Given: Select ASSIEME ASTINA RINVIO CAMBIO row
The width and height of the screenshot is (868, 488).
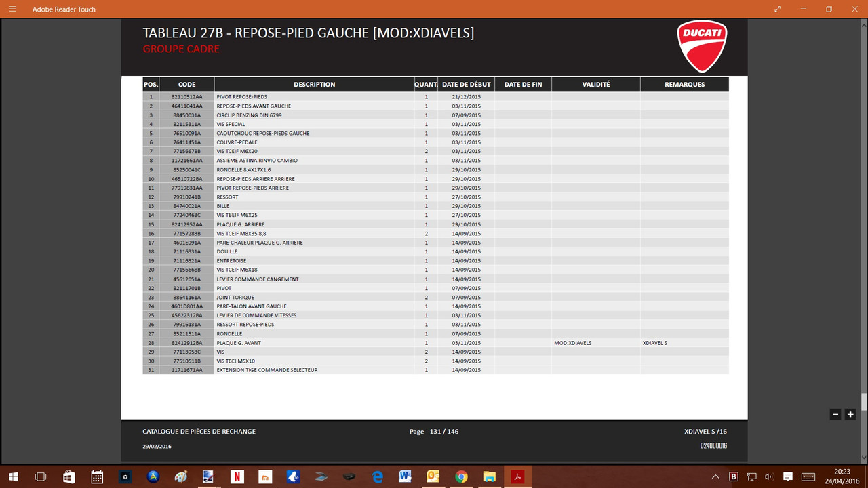Looking at the screenshot, I should click(435, 161).
